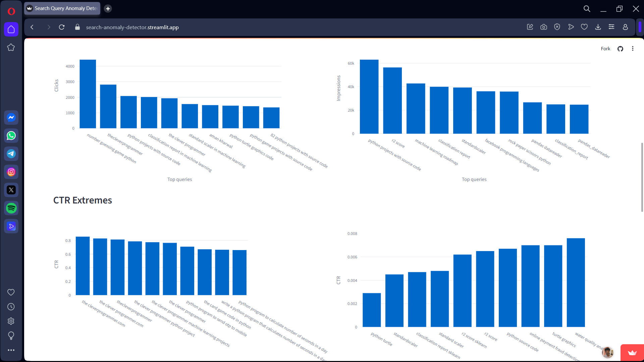644x362 pixels.
Task: Open Streamlit three-dot app menu
Action: coord(633,49)
